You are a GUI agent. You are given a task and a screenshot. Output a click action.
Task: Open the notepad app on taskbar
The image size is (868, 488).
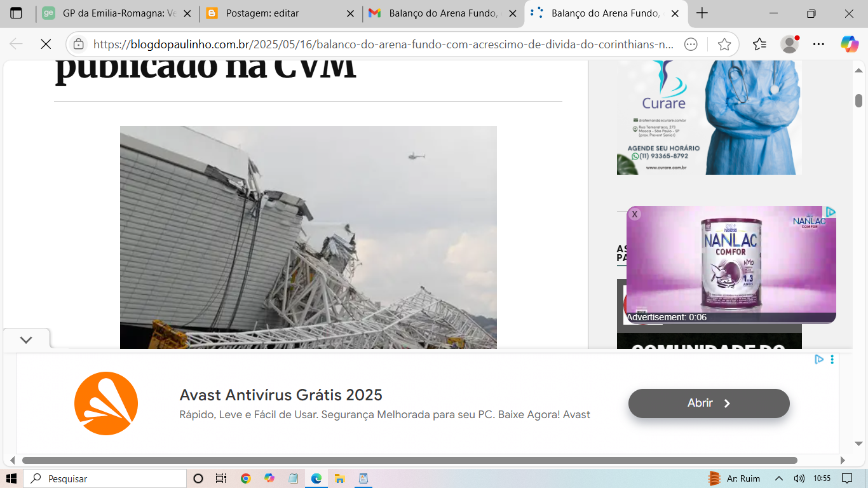click(x=293, y=478)
